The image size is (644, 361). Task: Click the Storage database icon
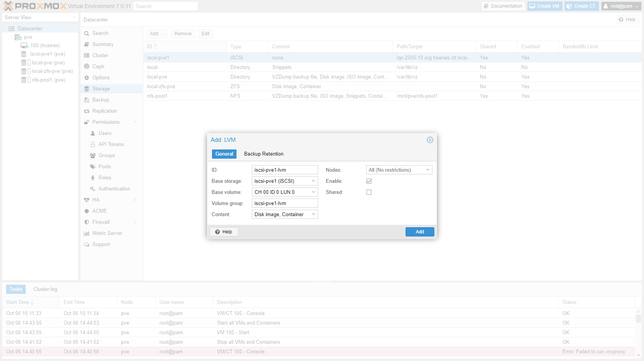(x=87, y=89)
